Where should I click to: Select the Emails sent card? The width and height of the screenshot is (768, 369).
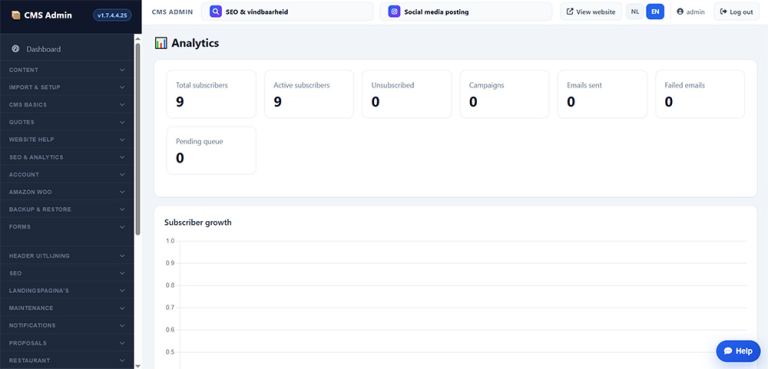[602, 94]
